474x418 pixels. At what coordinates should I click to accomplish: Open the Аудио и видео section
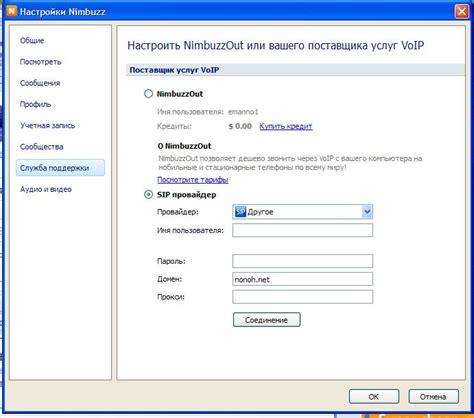pyautogui.click(x=46, y=189)
